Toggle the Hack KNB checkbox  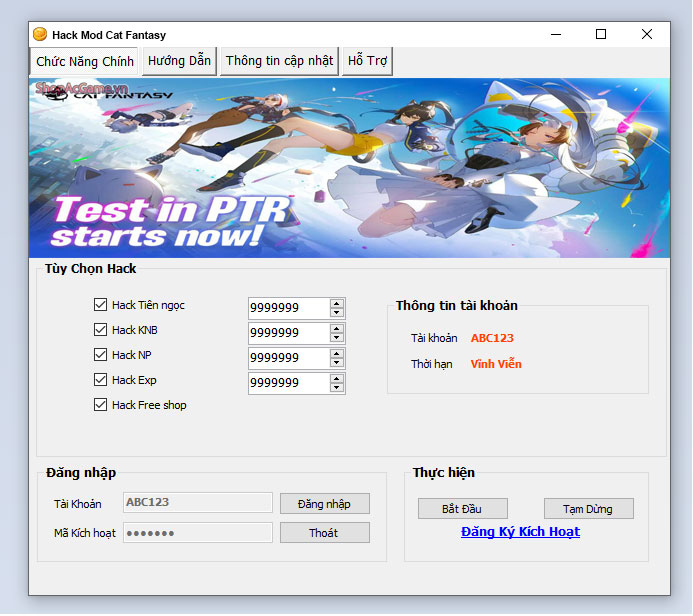click(100, 330)
